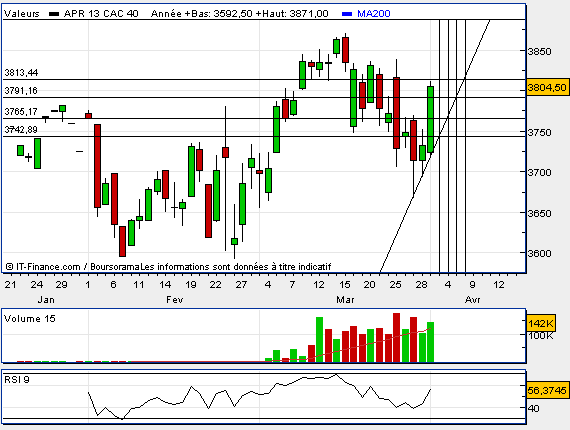
Task: Click the 'Mar' month label on time axis
Action: pos(345,300)
